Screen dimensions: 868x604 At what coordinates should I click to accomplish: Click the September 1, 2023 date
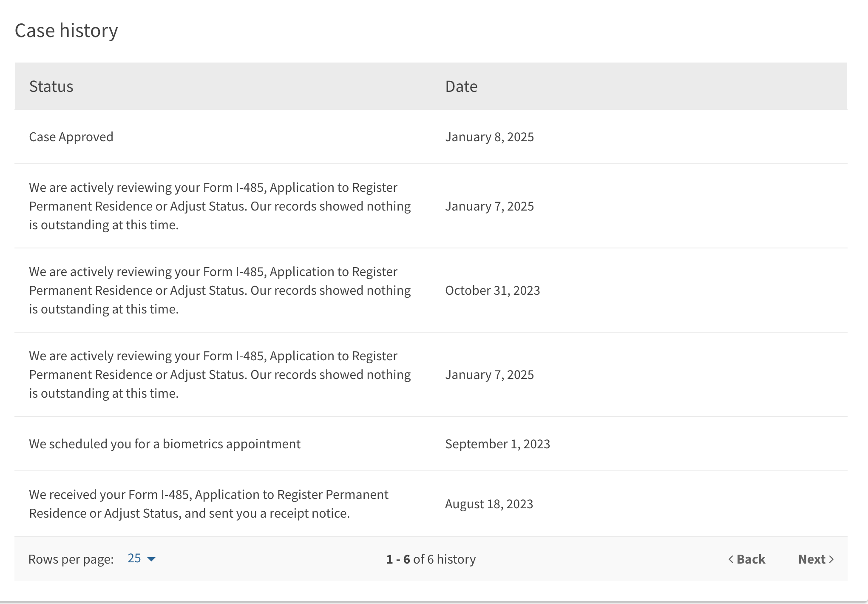click(497, 444)
